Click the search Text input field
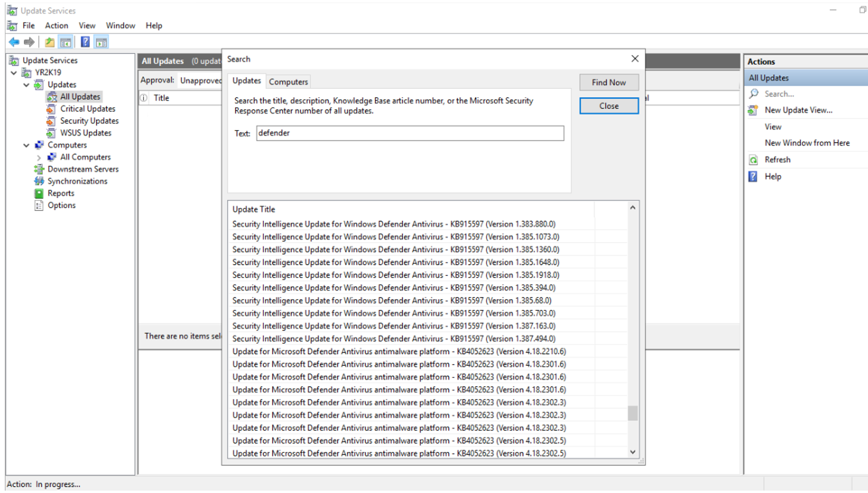This screenshot has height=493, width=868. click(410, 133)
